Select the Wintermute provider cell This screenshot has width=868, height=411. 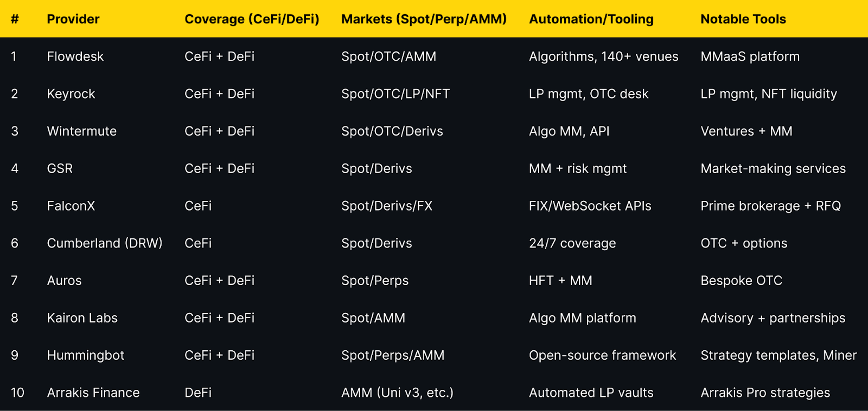coord(82,131)
